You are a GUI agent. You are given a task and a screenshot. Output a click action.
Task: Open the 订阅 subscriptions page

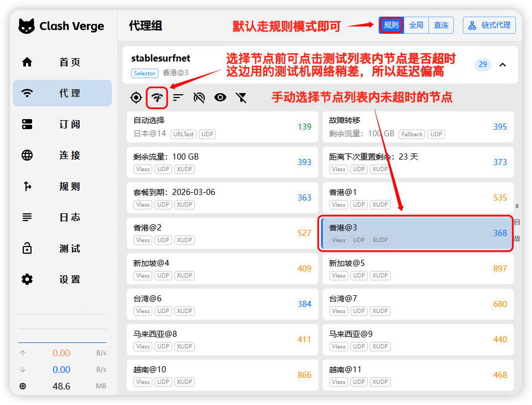click(62, 124)
